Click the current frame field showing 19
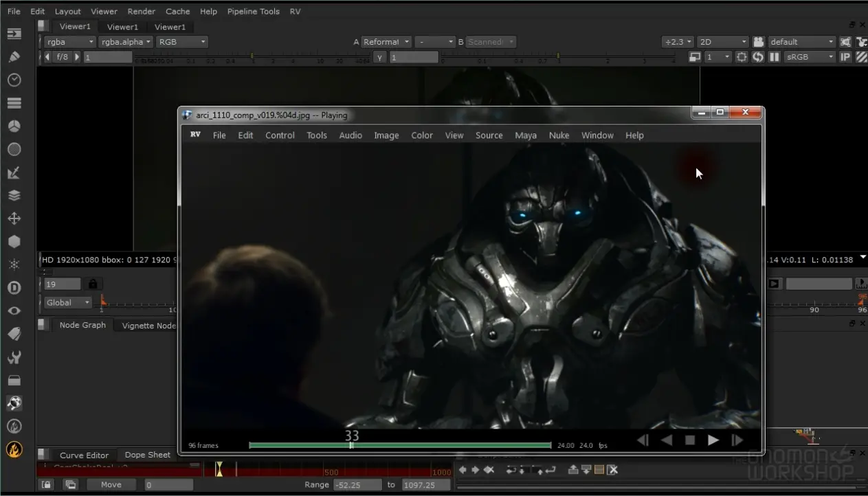868x496 pixels. click(x=63, y=284)
